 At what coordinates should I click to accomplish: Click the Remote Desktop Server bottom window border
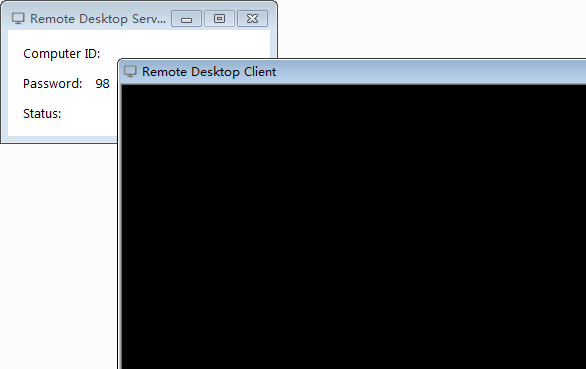[x=60, y=139]
